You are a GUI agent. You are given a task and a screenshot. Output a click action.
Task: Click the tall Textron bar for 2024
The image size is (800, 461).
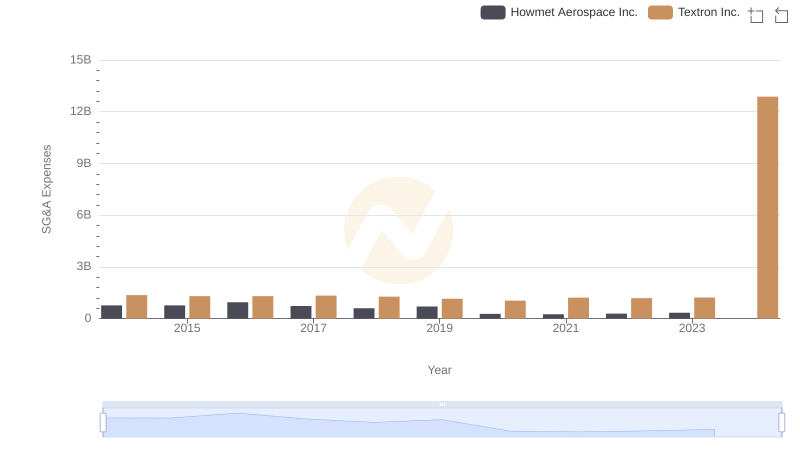tap(767, 208)
